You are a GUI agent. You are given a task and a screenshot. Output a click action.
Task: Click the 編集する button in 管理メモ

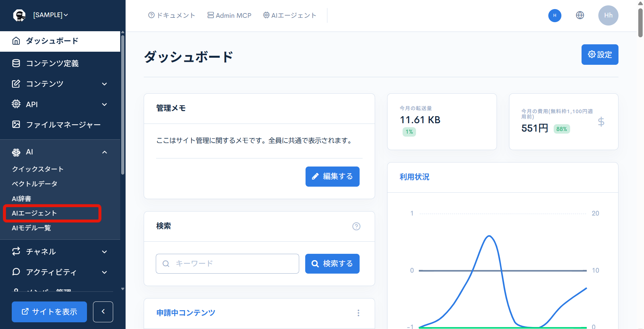pyautogui.click(x=332, y=177)
